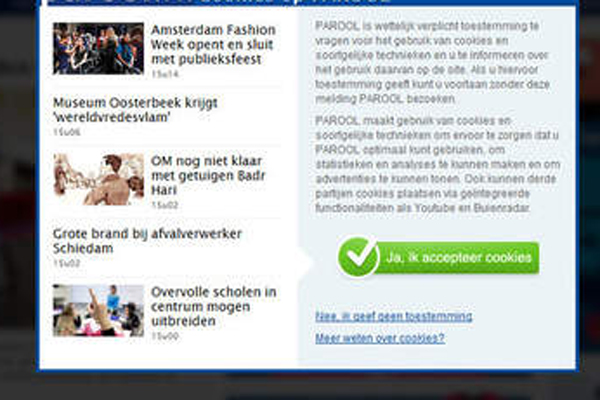
Task: Open 'Meer weten over cookies?' link
Action: click(380, 338)
